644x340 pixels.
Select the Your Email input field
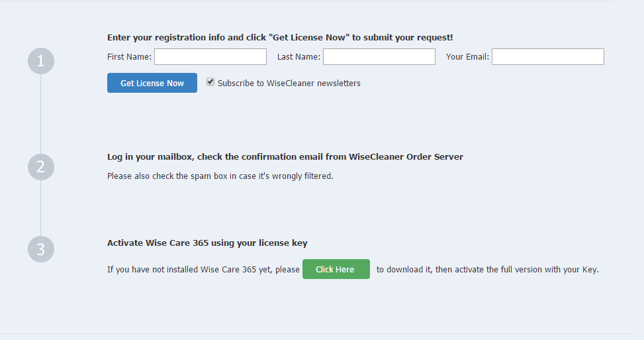pos(547,57)
